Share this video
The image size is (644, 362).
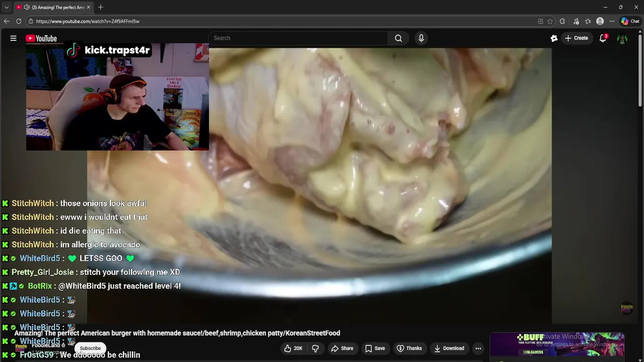pos(342,348)
